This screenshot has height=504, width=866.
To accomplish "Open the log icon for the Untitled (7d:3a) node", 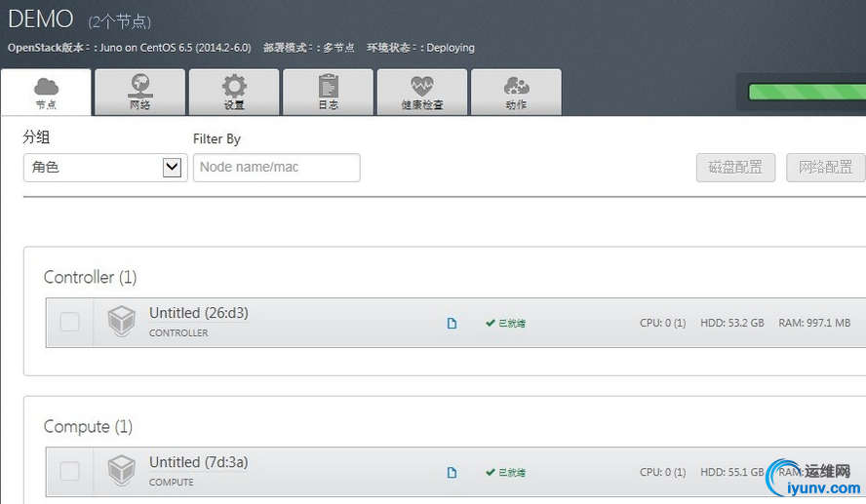I will 452,472.
